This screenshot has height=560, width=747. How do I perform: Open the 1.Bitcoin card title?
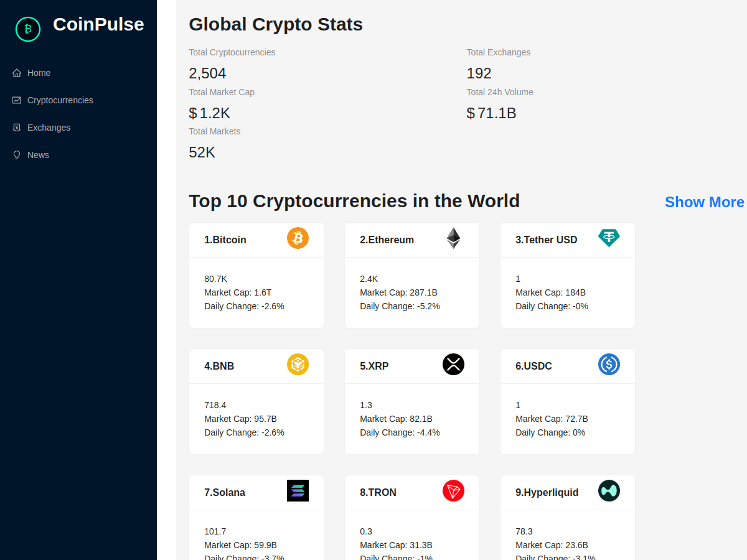(x=225, y=240)
